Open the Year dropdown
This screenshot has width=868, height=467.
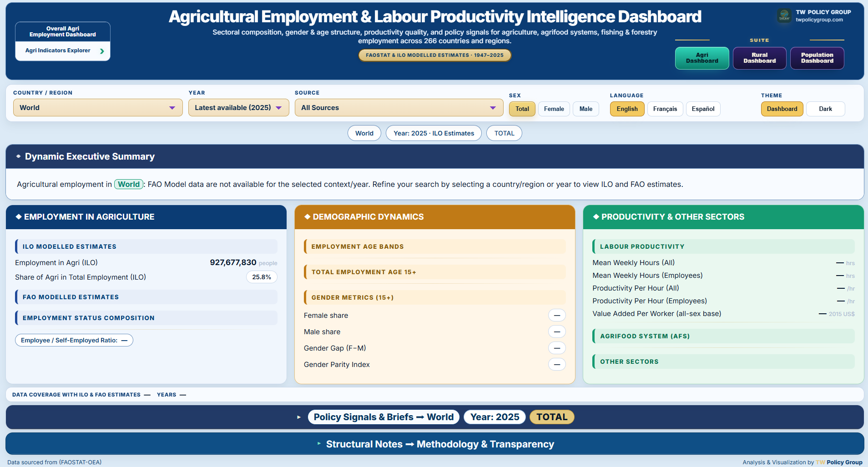point(239,108)
